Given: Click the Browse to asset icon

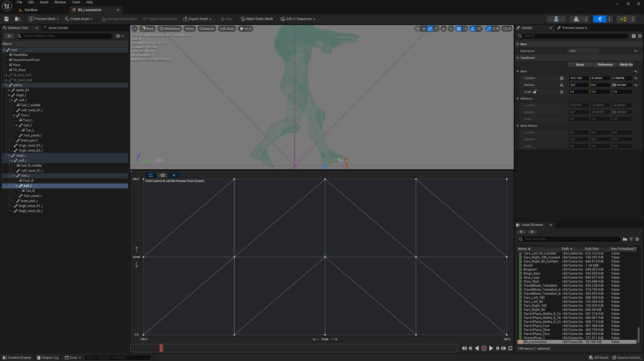Looking at the screenshot, I should tap(18, 19).
